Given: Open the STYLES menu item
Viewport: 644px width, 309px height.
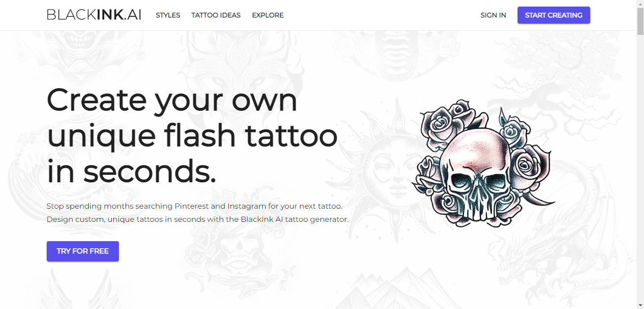Looking at the screenshot, I should pos(168,15).
